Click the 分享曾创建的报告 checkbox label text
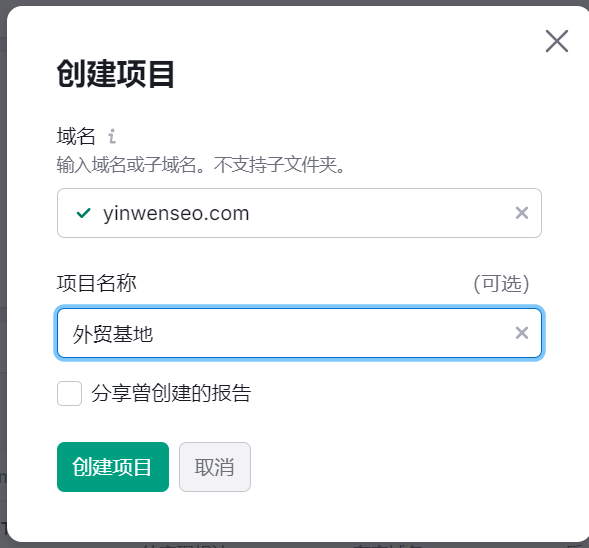The image size is (589, 548). (x=171, y=393)
